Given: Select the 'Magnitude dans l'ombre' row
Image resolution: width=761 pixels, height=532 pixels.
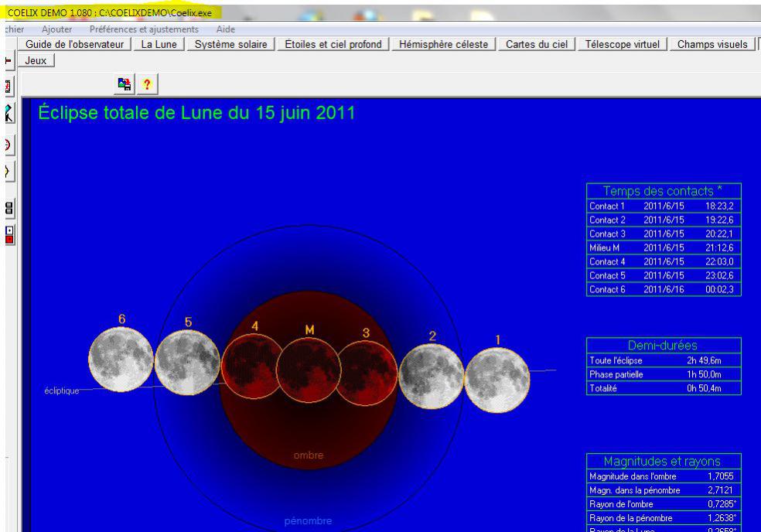Looking at the screenshot, I should tap(664, 476).
